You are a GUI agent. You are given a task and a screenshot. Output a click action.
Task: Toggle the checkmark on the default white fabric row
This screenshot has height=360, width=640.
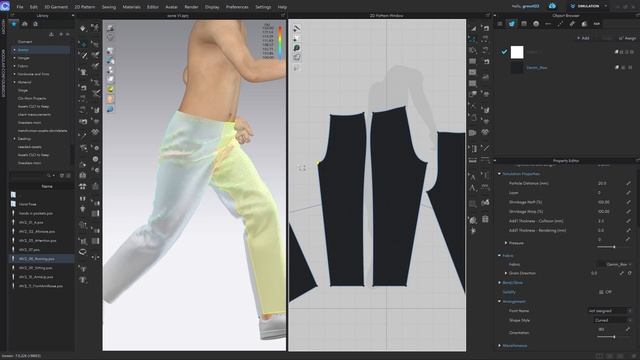pos(504,52)
